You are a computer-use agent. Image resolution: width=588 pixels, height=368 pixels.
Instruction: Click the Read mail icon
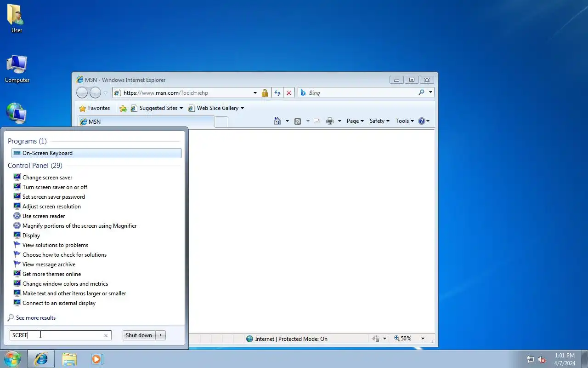(317, 121)
